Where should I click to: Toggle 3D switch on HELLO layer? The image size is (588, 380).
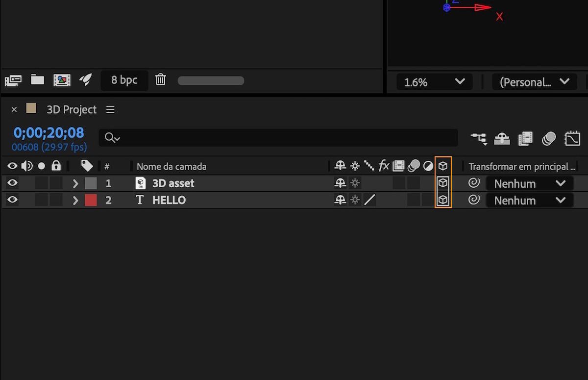(443, 200)
